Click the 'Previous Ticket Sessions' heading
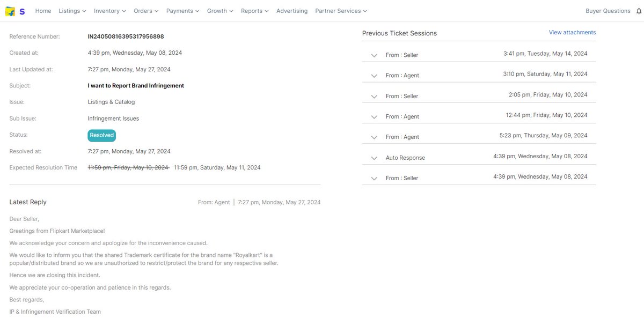644x325 pixels. tap(400, 33)
